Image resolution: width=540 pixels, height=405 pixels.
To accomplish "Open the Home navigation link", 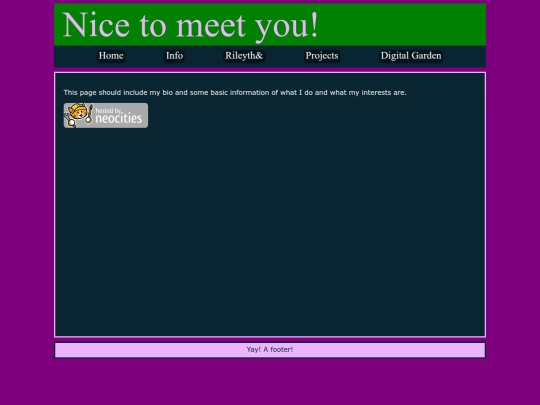I will coord(111,56).
